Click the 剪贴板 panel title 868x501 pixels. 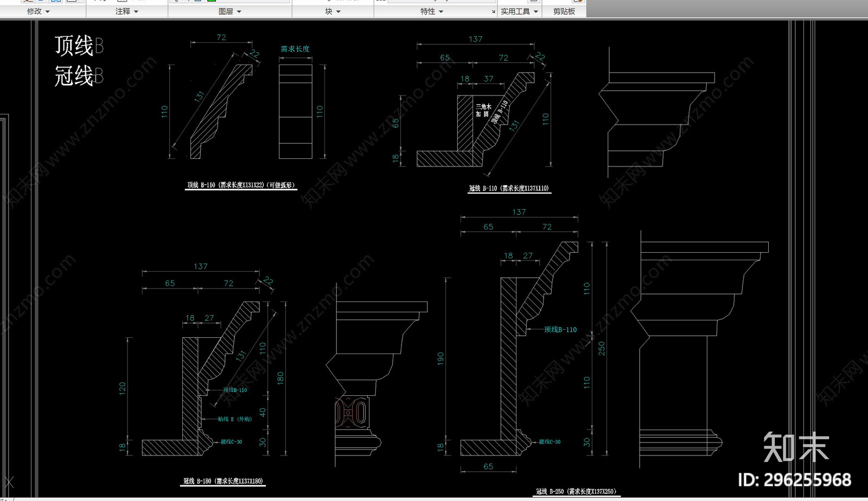point(564,11)
